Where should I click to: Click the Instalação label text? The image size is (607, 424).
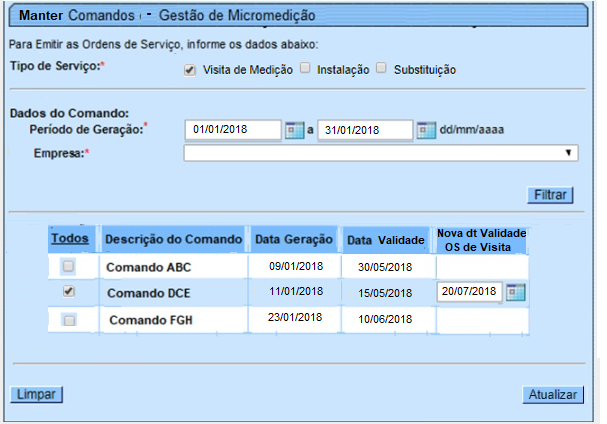pyautogui.click(x=343, y=70)
